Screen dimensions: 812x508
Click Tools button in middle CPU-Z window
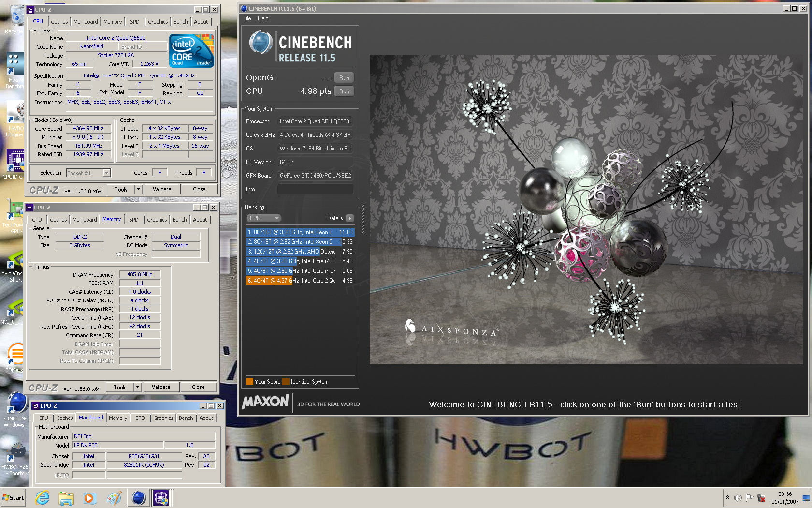pos(120,387)
